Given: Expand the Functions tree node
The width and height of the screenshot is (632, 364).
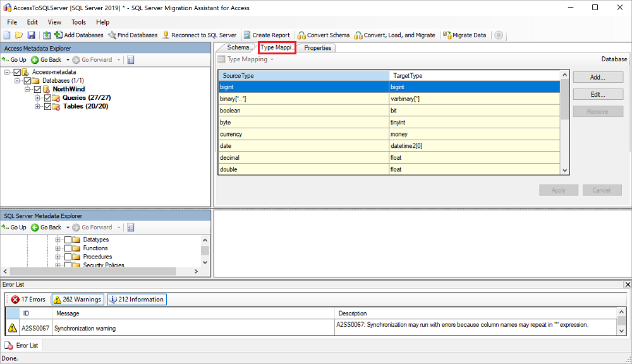Looking at the screenshot, I should [x=56, y=248].
